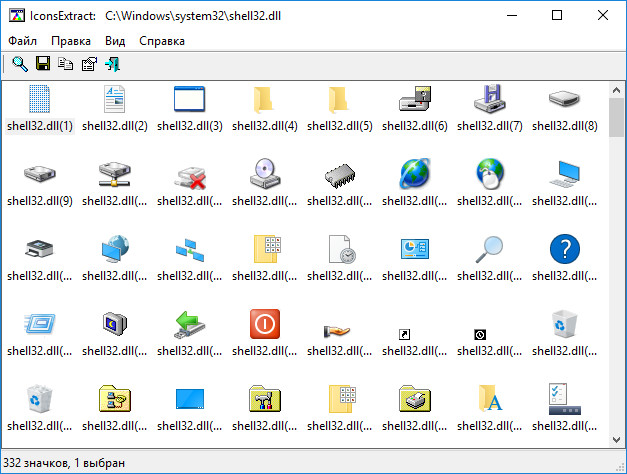
Task: Select the full recycle bin icon
Action: coord(40,399)
